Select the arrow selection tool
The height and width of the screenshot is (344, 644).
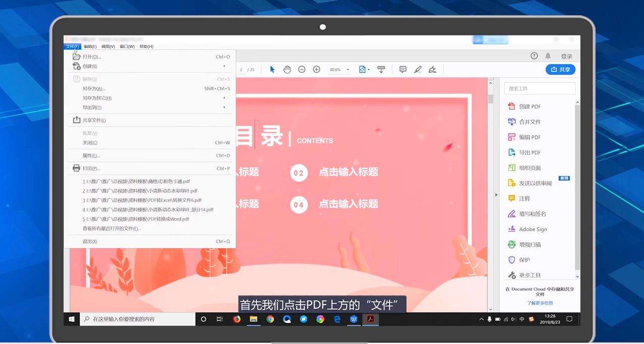click(x=272, y=70)
